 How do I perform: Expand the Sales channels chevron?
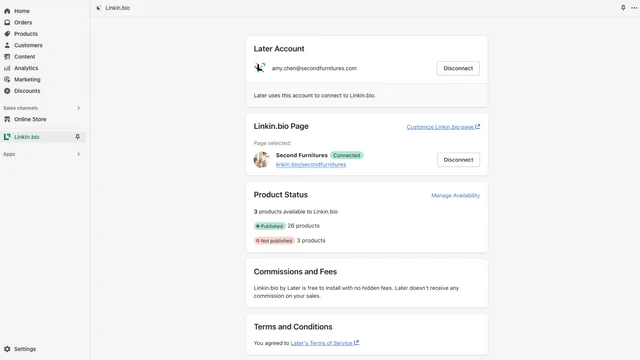tap(78, 108)
